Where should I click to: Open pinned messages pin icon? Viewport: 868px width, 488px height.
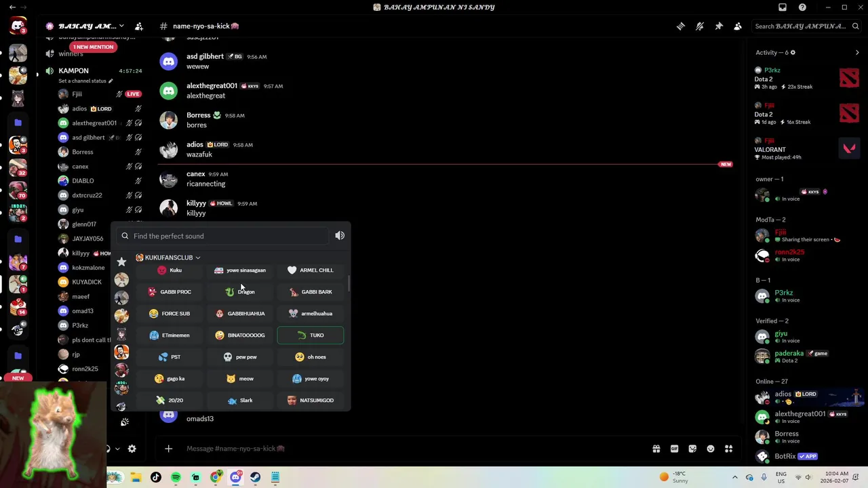[719, 26]
